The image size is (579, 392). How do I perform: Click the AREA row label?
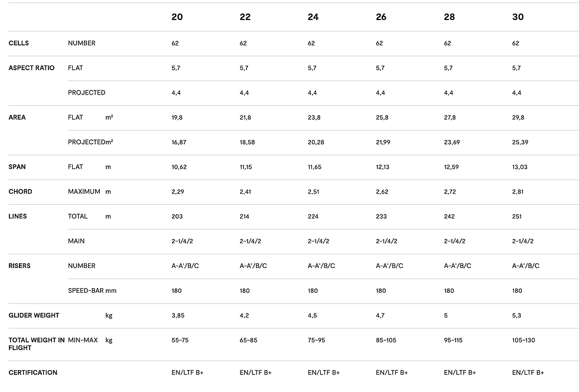pyautogui.click(x=17, y=117)
